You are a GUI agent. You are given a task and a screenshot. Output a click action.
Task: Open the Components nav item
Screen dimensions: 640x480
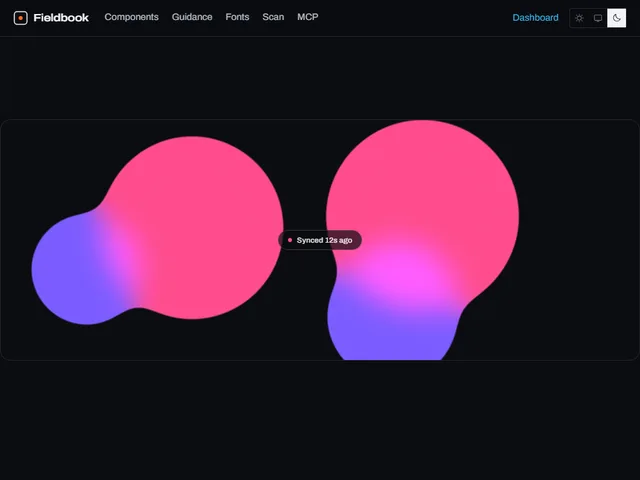pyautogui.click(x=131, y=17)
